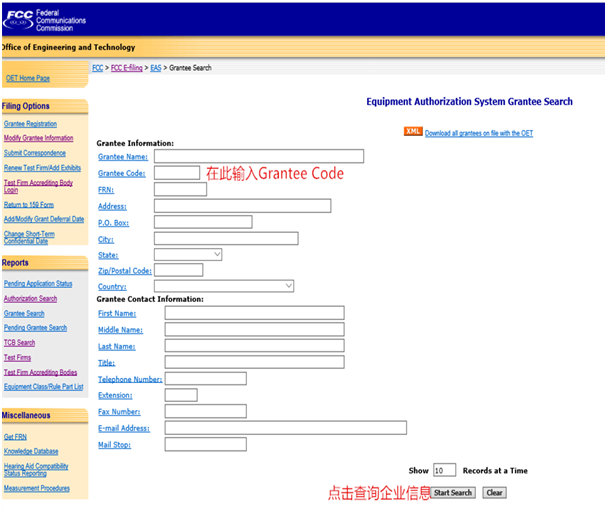Open Get FRN link
Screen dimensions: 607x514
click(15, 437)
